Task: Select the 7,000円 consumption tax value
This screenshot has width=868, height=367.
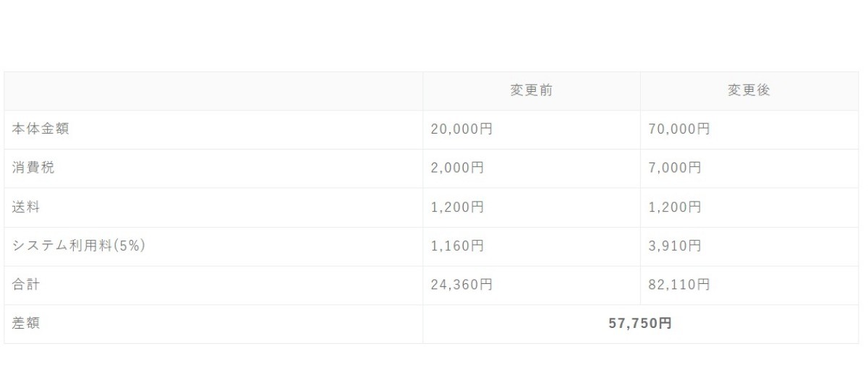Action: (675, 169)
